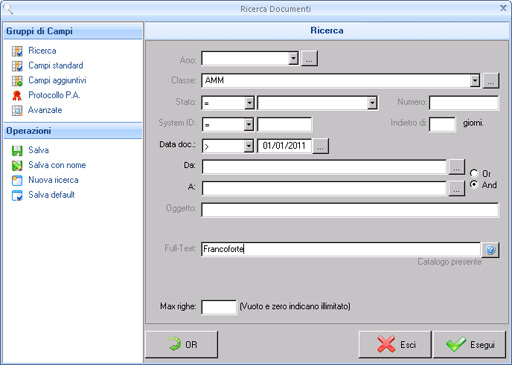This screenshot has width=512, height=365.
Task: Click the blue Full-Text help icon button
Action: tap(490, 250)
